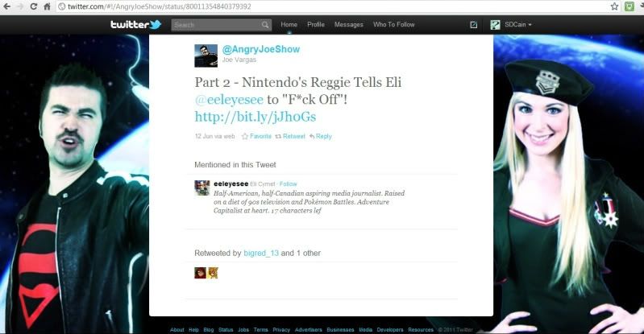Open the Businesses footer link
644x334 pixels.
pos(340,329)
